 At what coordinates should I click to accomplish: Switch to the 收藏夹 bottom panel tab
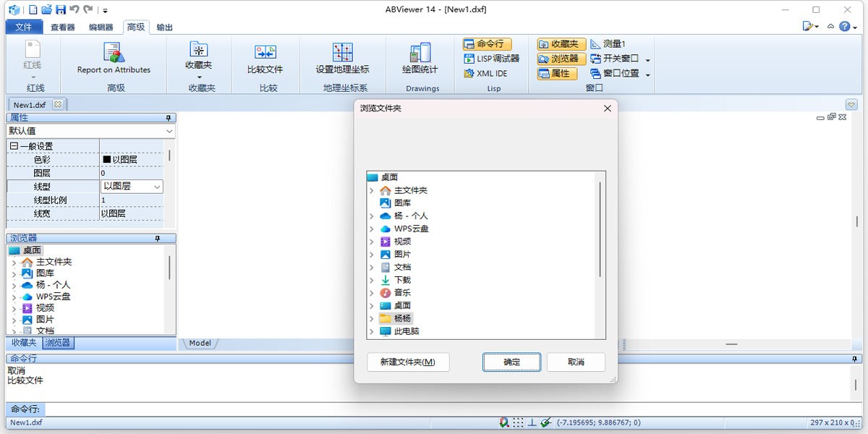click(24, 343)
